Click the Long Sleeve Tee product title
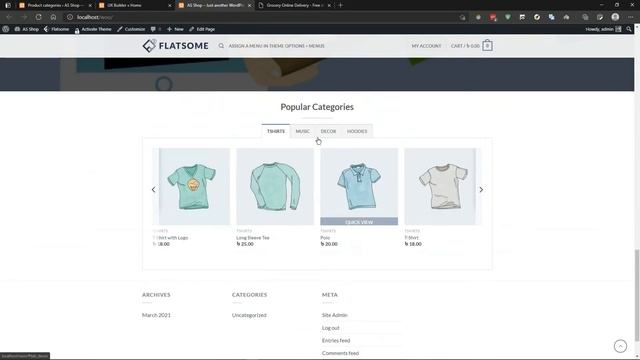The height and width of the screenshot is (360, 640). (253, 238)
